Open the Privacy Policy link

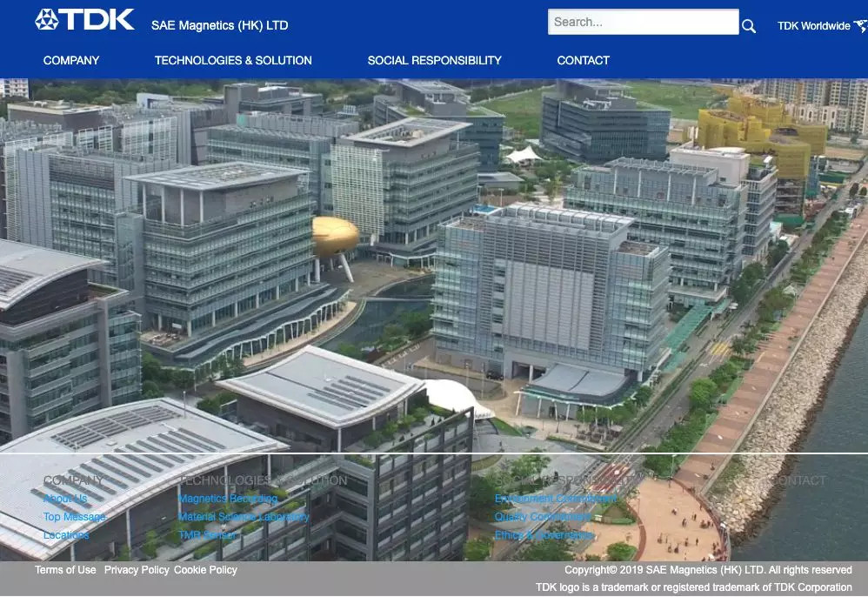point(137,570)
